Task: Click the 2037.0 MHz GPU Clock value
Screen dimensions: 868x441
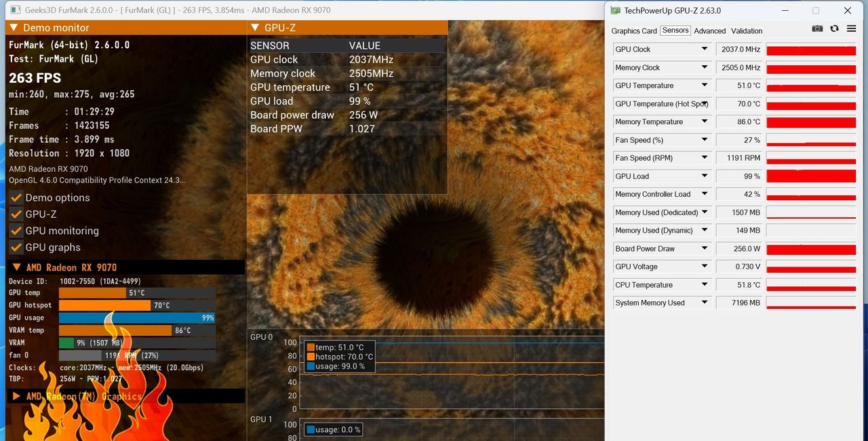Action: pos(739,50)
